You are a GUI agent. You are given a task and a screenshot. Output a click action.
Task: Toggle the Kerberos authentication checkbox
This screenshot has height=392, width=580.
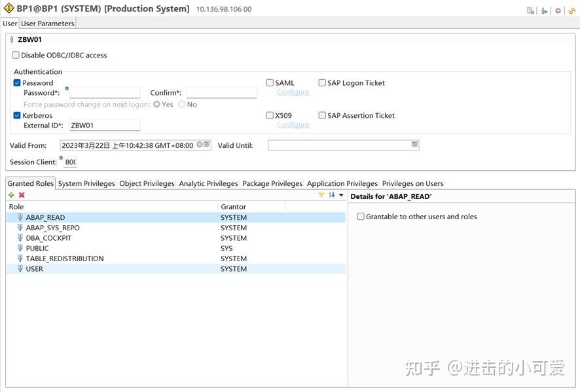pyautogui.click(x=17, y=115)
